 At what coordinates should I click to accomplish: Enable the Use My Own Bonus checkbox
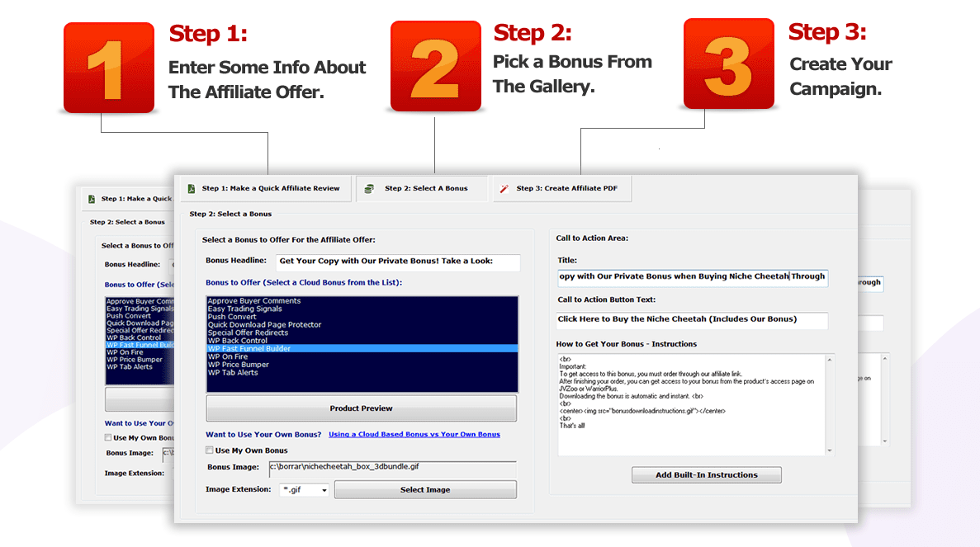(x=210, y=450)
